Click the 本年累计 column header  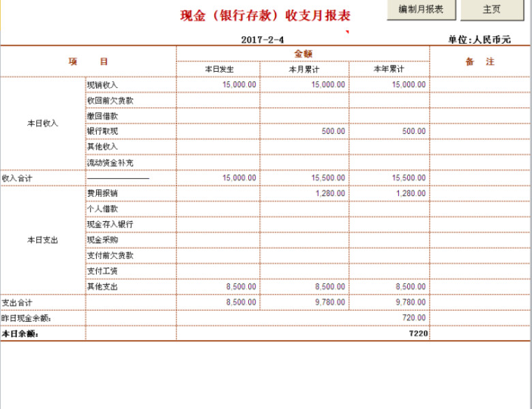(389, 69)
